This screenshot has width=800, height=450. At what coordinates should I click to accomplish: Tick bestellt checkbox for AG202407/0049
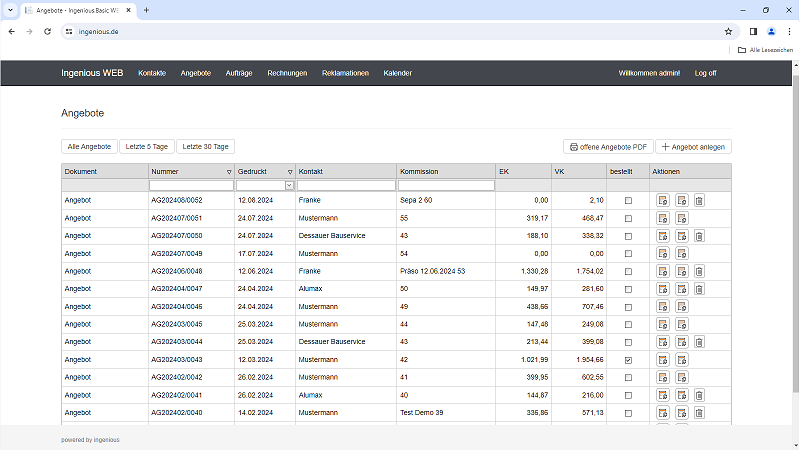tap(628, 254)
